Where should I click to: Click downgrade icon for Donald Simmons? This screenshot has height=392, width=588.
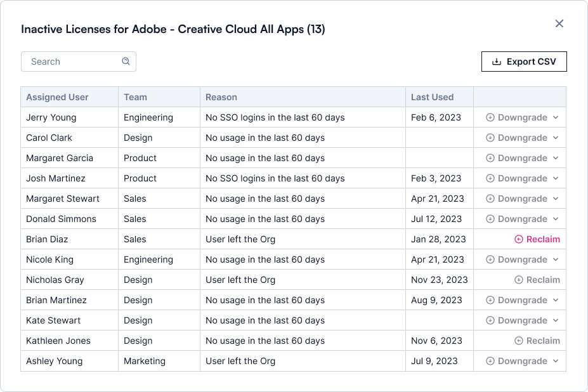[490, 219]
